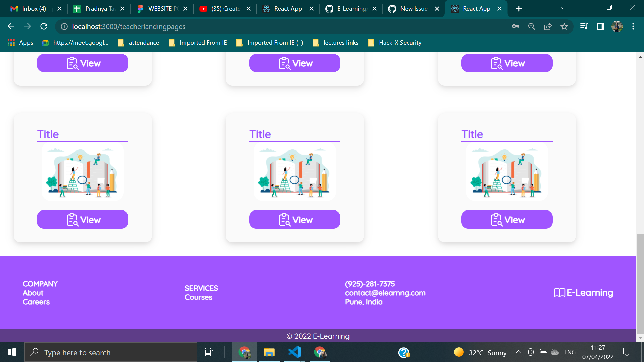644x362 pixels.
Task: Toggle the browser side panel
Action: (x=600, y=26)
